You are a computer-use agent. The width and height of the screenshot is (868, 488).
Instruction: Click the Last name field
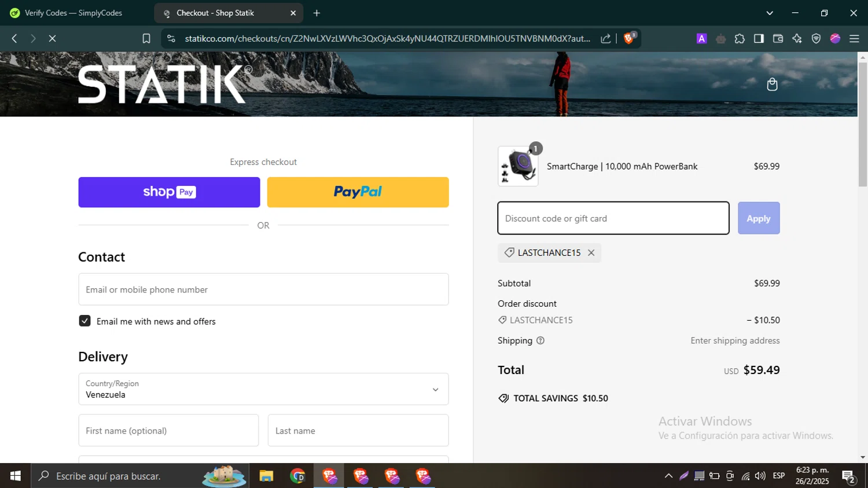[358, 430]
